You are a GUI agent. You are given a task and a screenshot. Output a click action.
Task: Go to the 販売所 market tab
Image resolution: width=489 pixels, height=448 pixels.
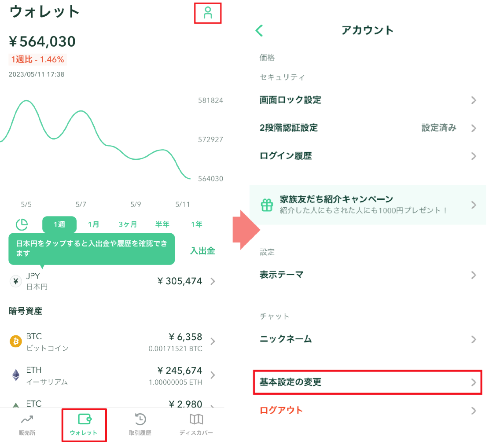click(27, 425)
